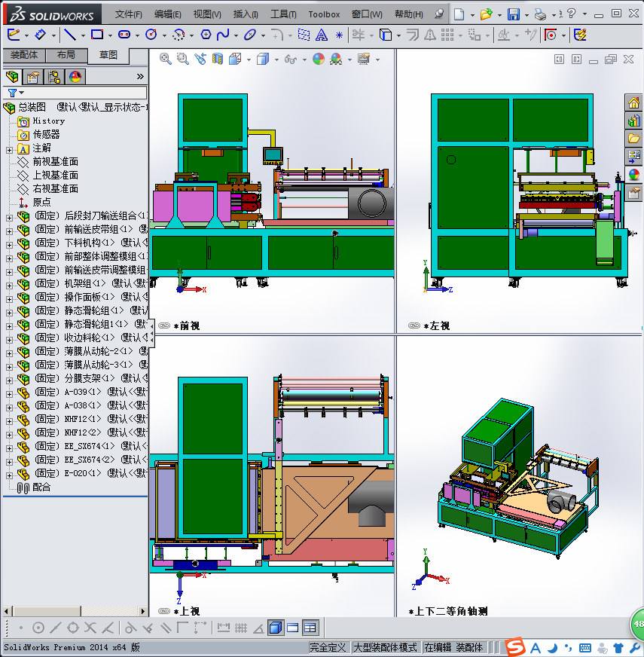Expand 收边料轮<1> component
644x657 pixels.
(x=9, y=340)
